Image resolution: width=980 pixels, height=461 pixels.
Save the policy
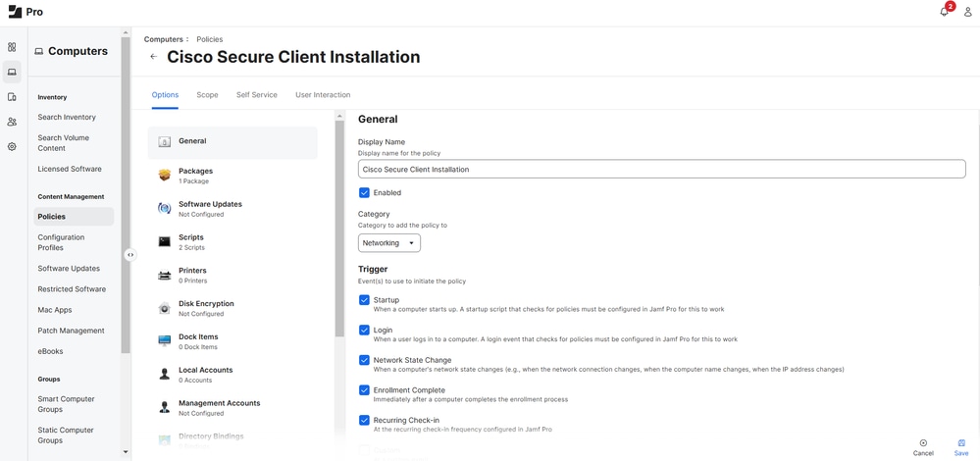(x=960, y=447)
